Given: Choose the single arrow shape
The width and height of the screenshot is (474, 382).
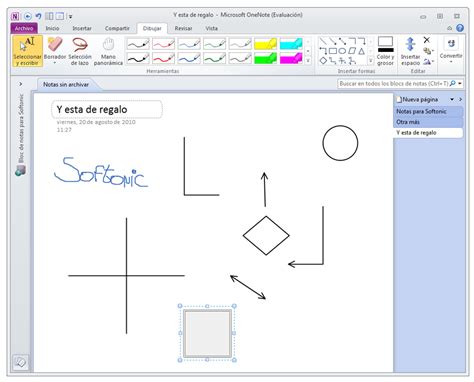Looking at the screenshot, I should pyautogui.click(x=333, y=41).
